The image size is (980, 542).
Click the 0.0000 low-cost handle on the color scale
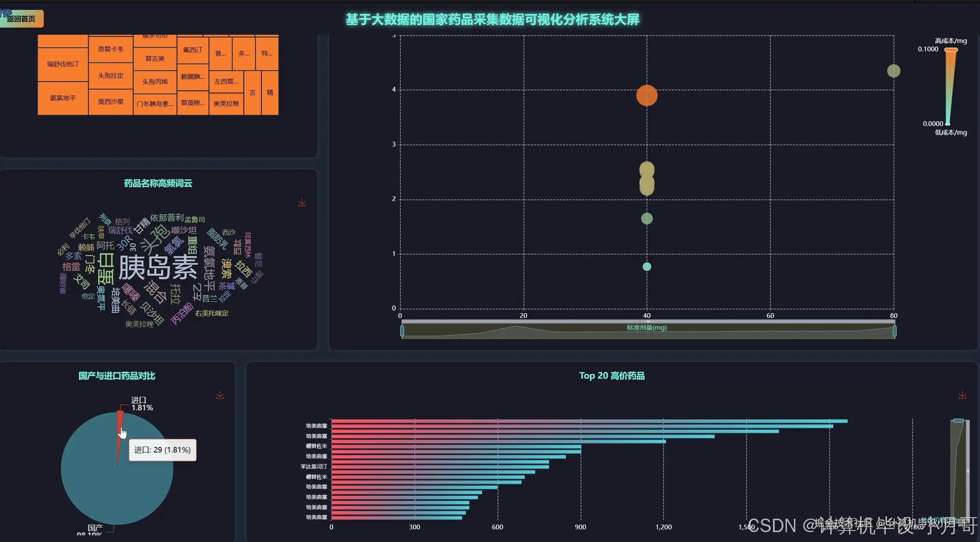pyautogui.click(x=947, y=124)
